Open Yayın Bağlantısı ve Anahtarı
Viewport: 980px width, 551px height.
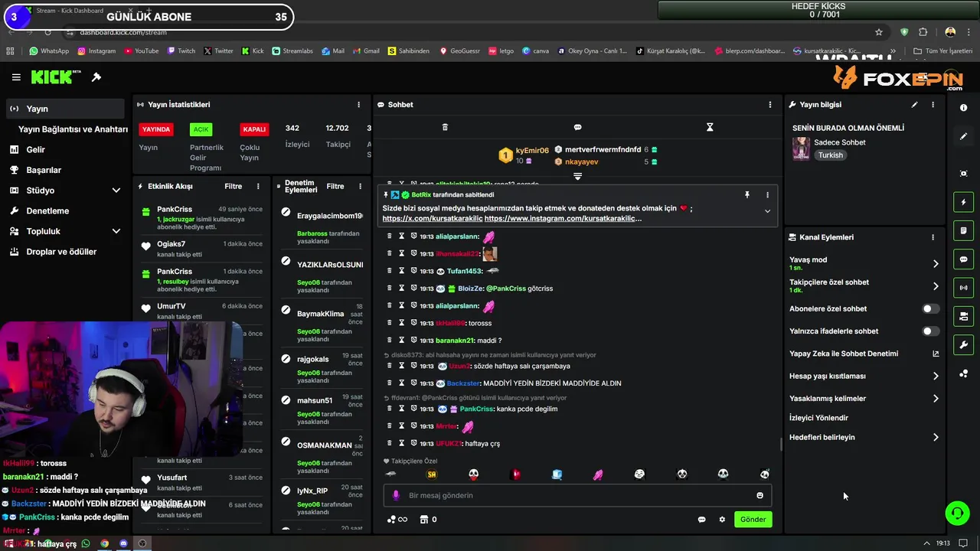pos(73,129)
